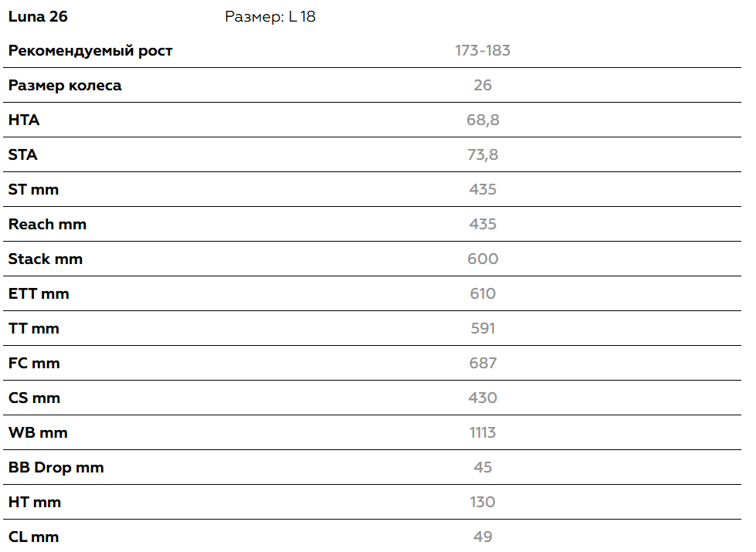The image size is (756, 552).
Task: Select the "Размер колеса" row label
Action: coord(65,86)
